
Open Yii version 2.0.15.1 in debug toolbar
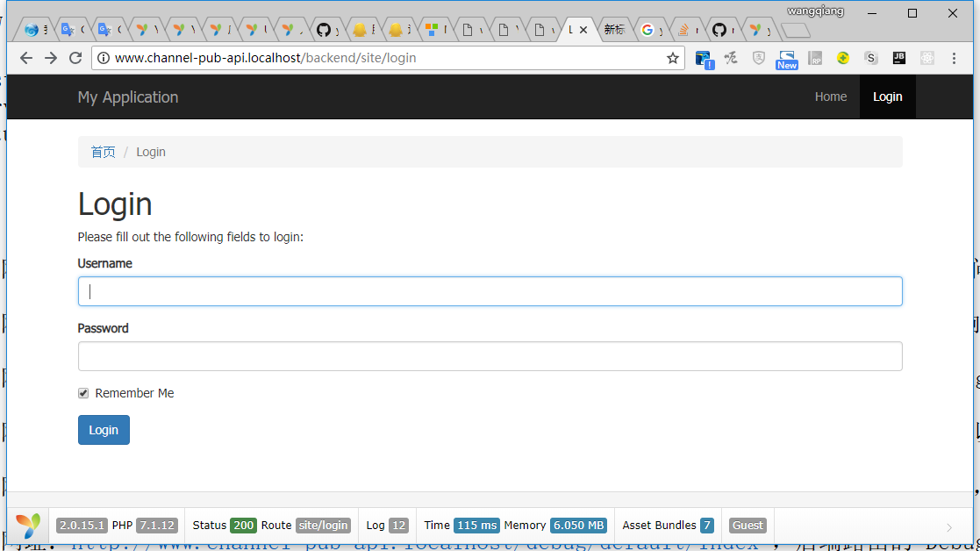pos(82,526)
